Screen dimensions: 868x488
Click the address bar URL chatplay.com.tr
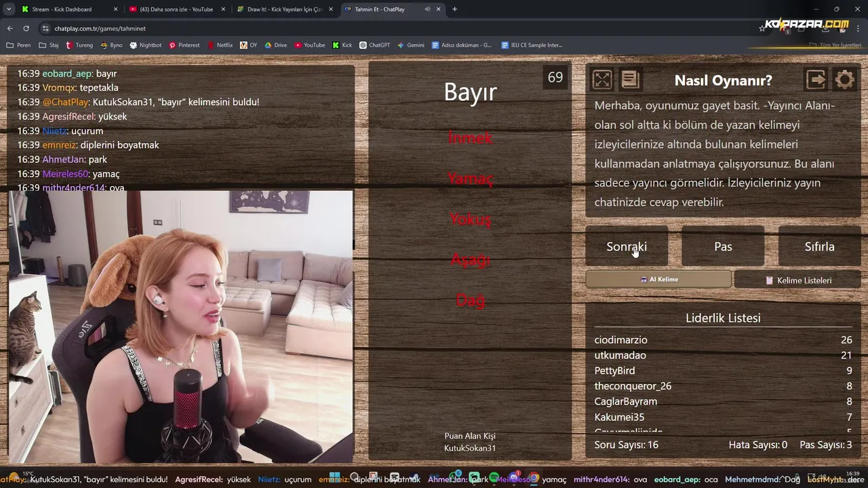tap(100, 28)
